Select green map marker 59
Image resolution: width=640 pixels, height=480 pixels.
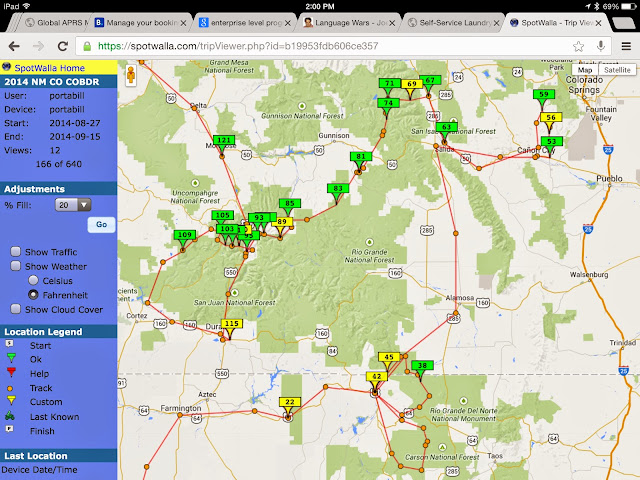tap(544, 94)
